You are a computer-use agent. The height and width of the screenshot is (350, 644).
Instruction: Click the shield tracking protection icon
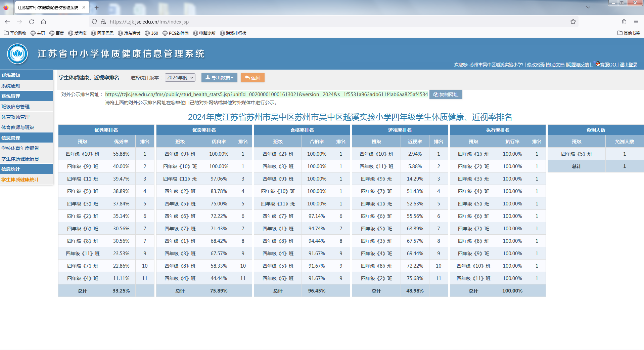94,22
